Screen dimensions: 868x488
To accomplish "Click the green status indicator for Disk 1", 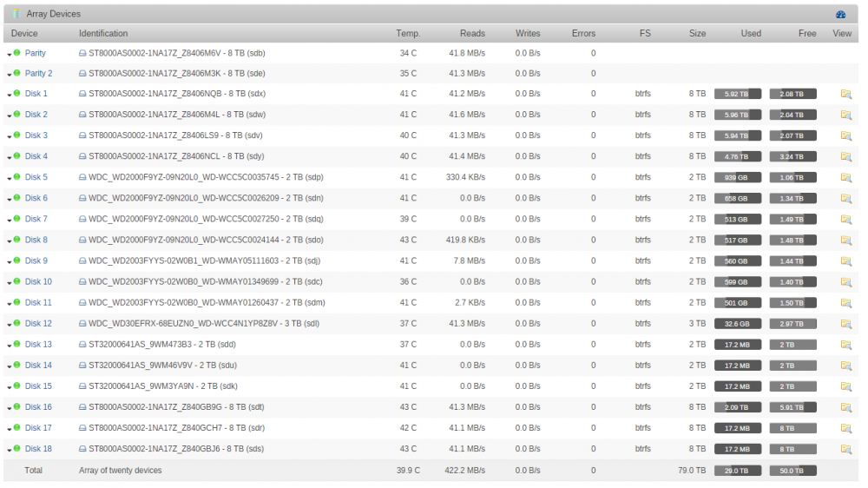I will pos(17,93).
